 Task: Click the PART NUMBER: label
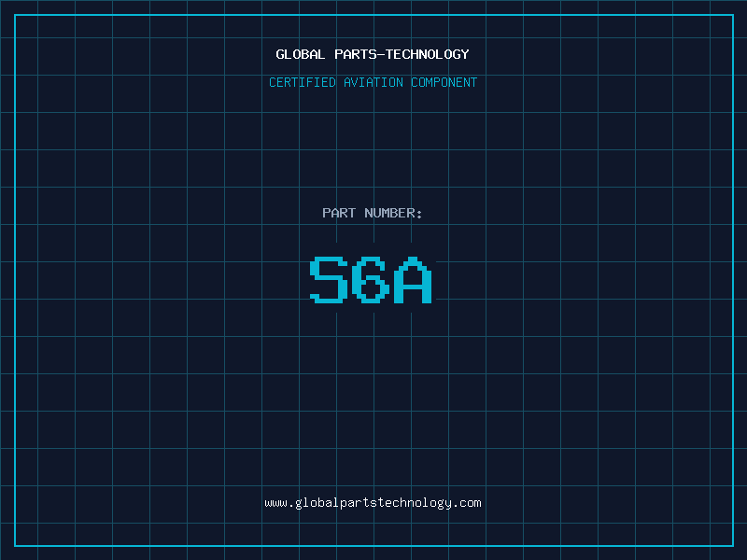coord(372,213)
